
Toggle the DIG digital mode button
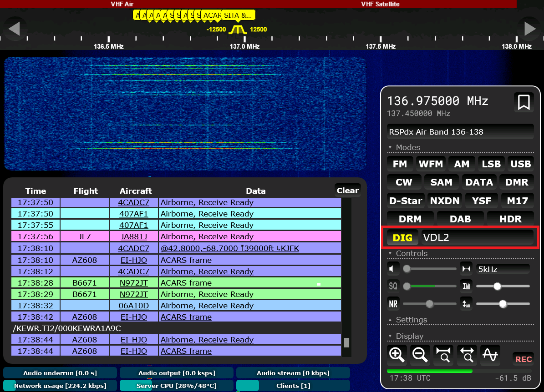tap(402, 237)
